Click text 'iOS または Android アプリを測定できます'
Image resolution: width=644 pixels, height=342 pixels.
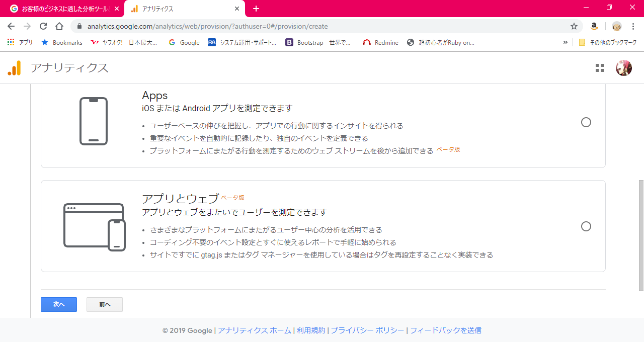(217, 108)
